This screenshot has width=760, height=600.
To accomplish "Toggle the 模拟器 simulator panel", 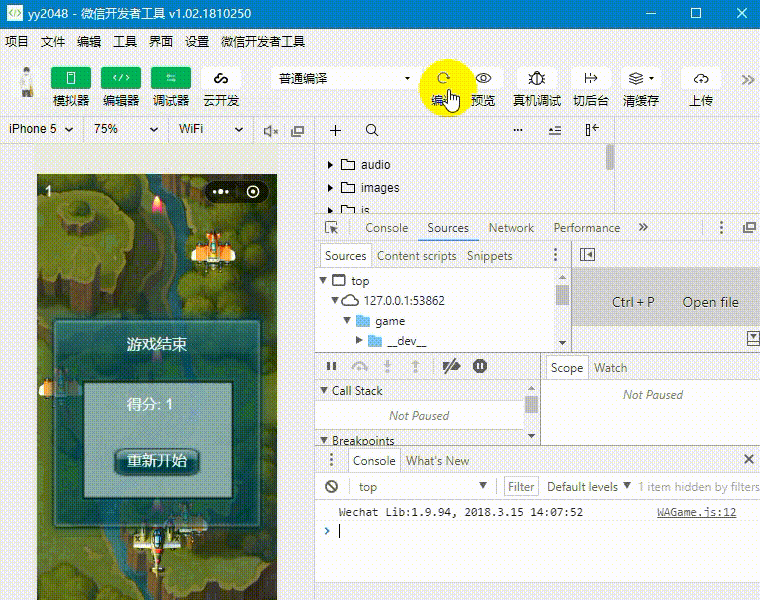I will [x=71, y=78].
